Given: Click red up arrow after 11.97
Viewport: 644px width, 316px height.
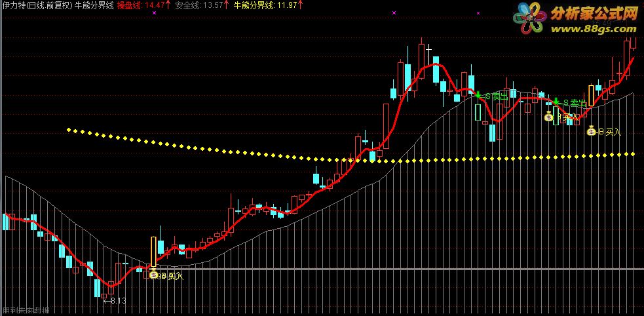Looking at the screenshot, I should click(301, 5).
